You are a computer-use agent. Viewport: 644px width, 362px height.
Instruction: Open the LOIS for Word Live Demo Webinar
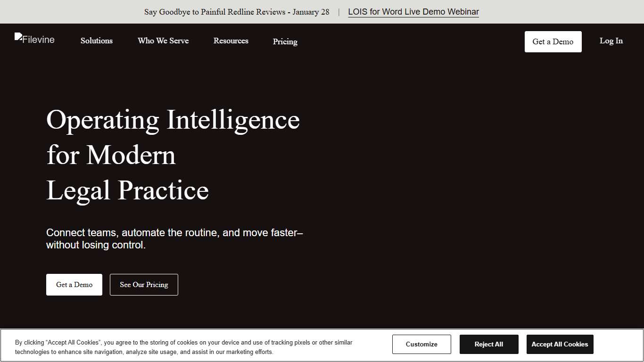(413, 12)
